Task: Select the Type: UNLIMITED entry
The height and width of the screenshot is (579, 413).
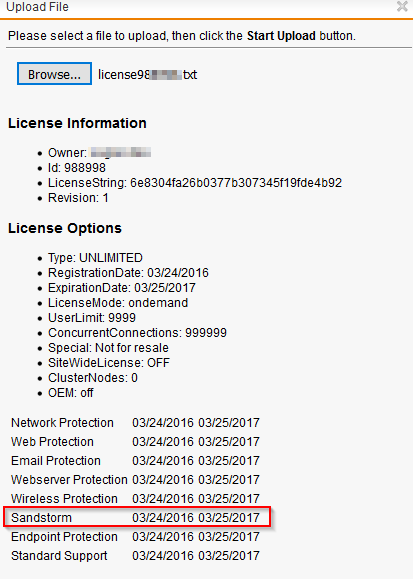Action: click(95, 258)
